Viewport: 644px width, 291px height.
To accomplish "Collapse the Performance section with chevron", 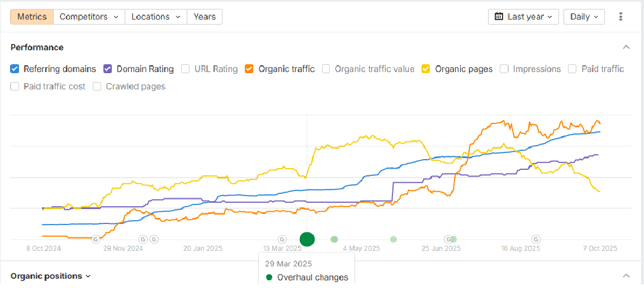I will (x=626, y=47).
